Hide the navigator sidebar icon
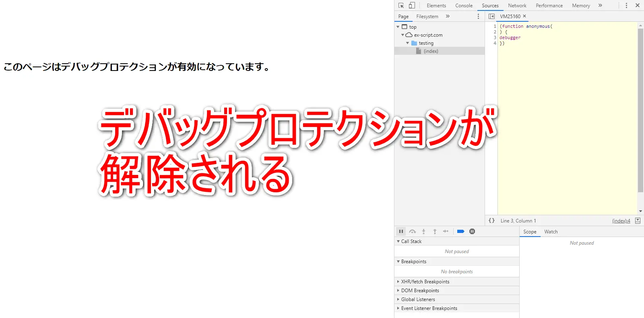Screen dimensions: 644x318 pyautogui.click(x=491, y=16)
